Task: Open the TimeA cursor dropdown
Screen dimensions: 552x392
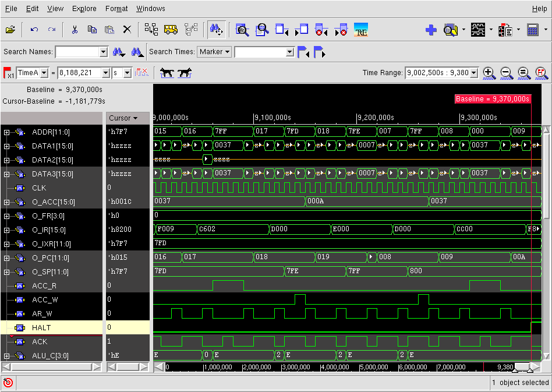Action: (x=44, y=73)
